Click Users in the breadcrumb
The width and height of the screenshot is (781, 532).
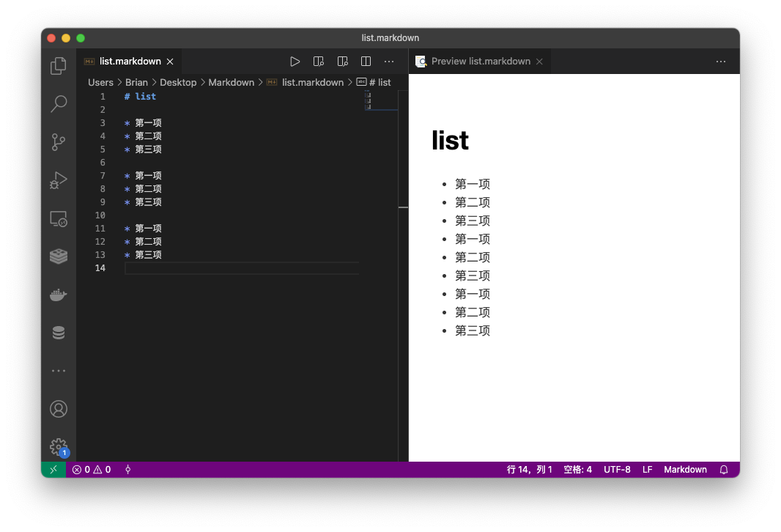pyautogui.click(x=100, y=82)
